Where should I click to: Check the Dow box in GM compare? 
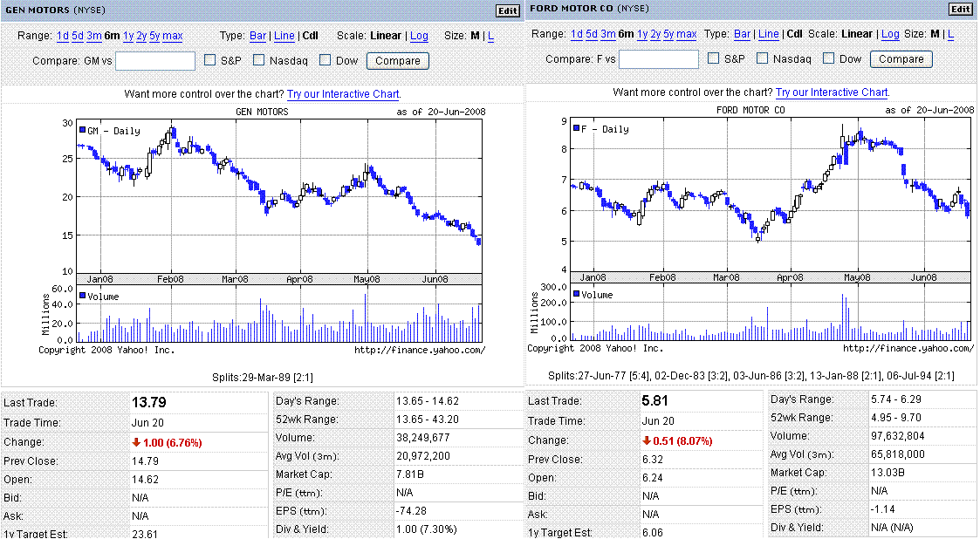[x=325, y=60]
